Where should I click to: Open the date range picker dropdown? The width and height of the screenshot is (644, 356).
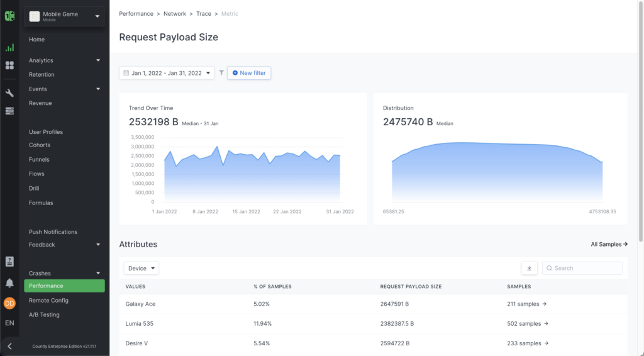point(167,73)
